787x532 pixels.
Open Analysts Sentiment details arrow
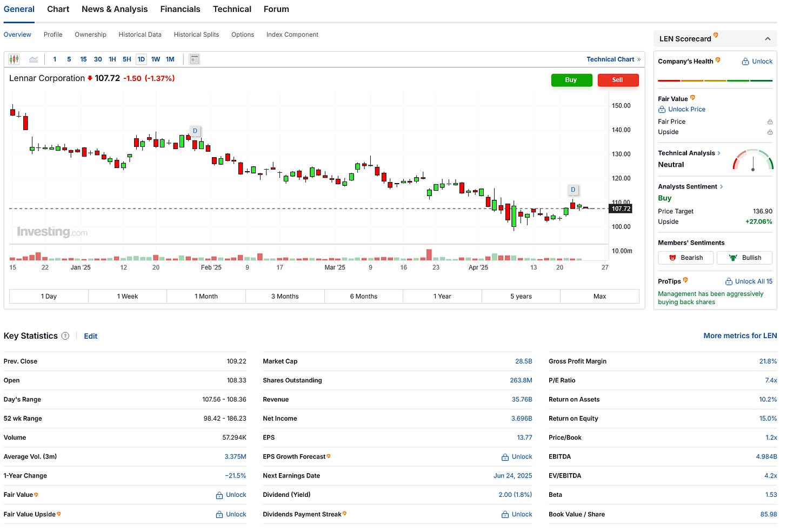pos(722,187)
